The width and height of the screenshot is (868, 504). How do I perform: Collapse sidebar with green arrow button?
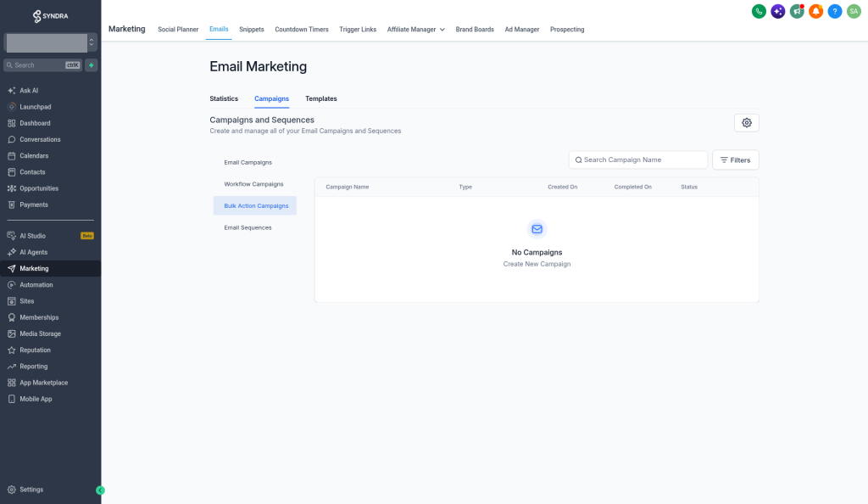[x=100, y=490]
